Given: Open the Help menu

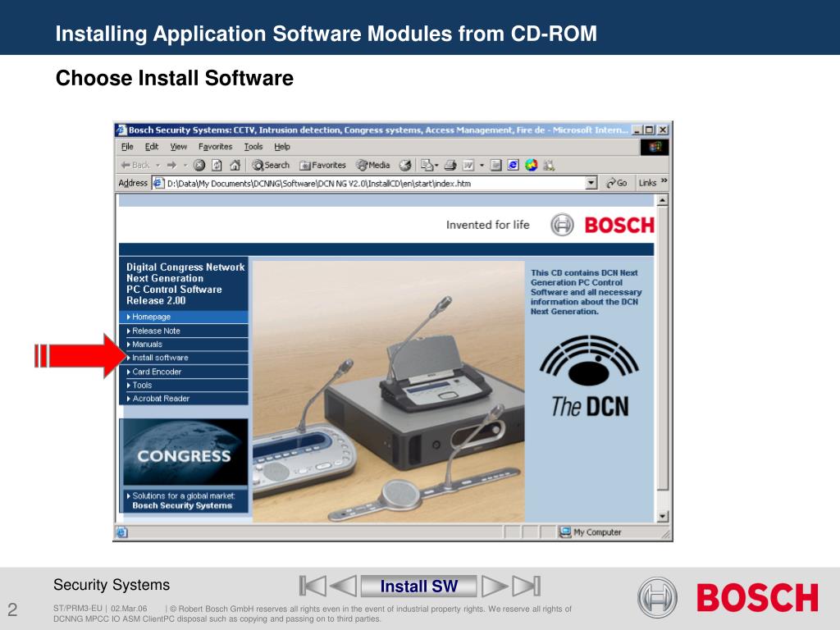Looking at the screenshot, I should (x=282, y=146).
